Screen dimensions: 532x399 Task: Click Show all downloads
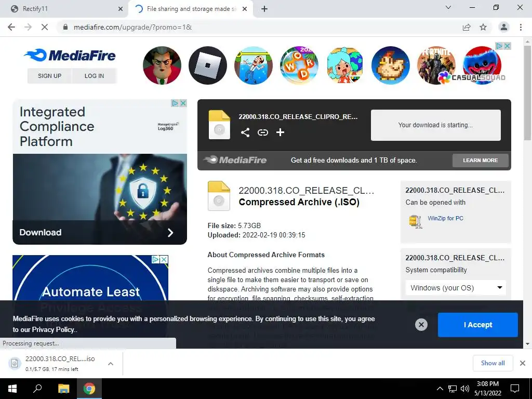[x=493, y=363]
